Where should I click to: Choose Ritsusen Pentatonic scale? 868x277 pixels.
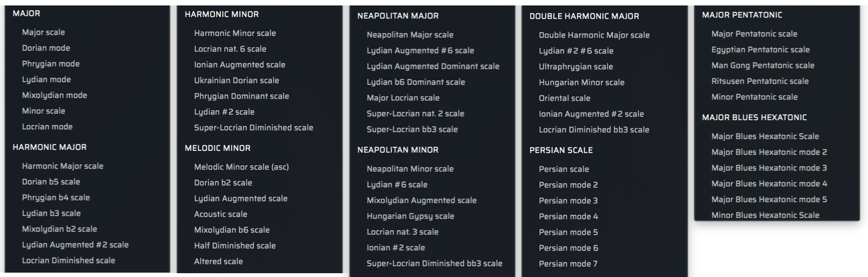click(760, 81)
